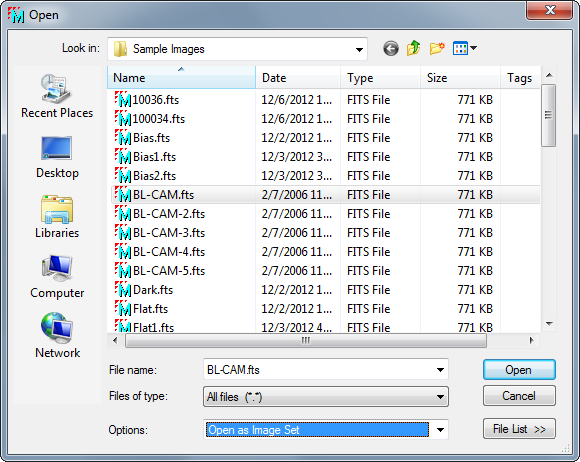580x462 pixels.
Task: Click the Open button
Action: click(519, 370)
